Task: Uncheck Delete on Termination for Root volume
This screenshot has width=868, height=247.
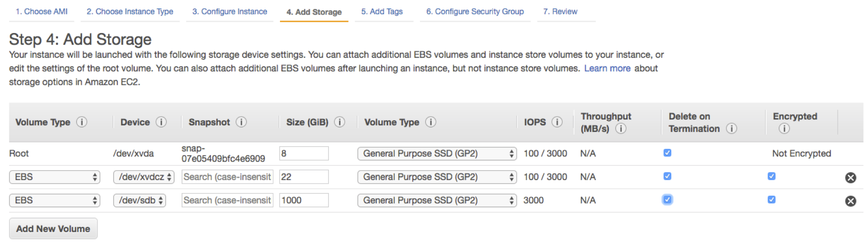Action: [x=667, y=153]
